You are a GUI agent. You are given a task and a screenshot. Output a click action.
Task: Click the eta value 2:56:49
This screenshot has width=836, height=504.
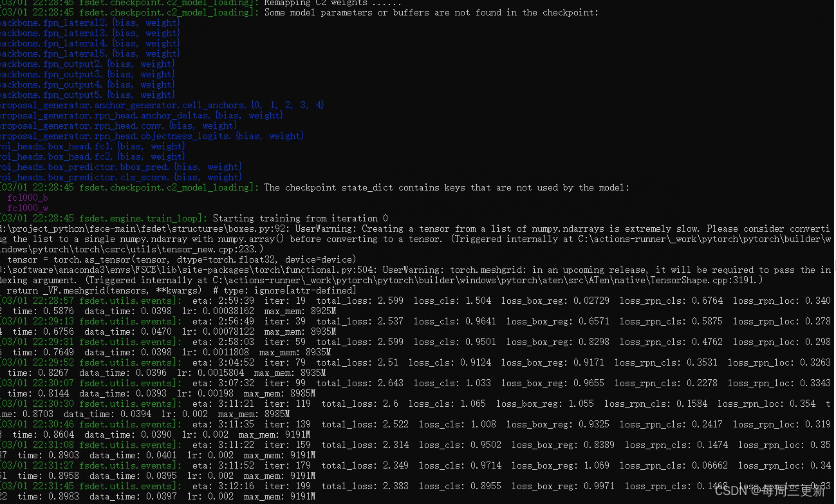(236, 321)
